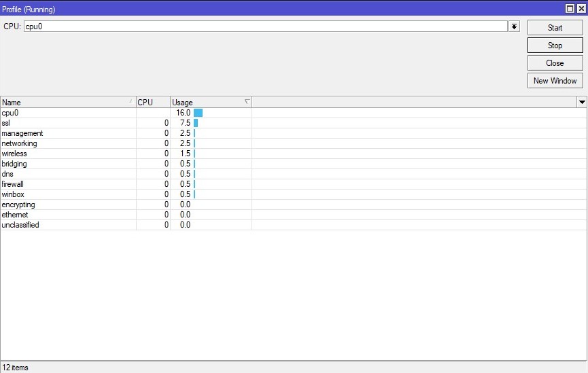Open the CPU selection dropdown arrow
This screenshot has width=588, height=373.
coord(514,26)
